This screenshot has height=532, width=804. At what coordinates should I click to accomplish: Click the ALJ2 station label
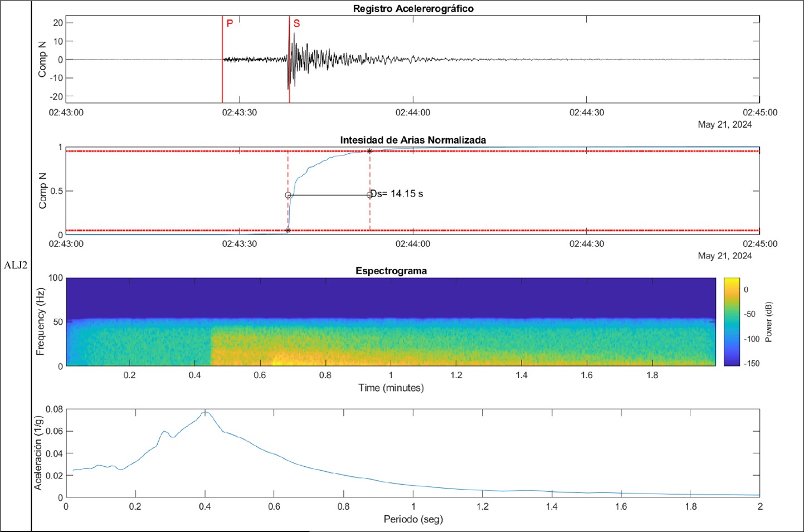tap(16, 265)
